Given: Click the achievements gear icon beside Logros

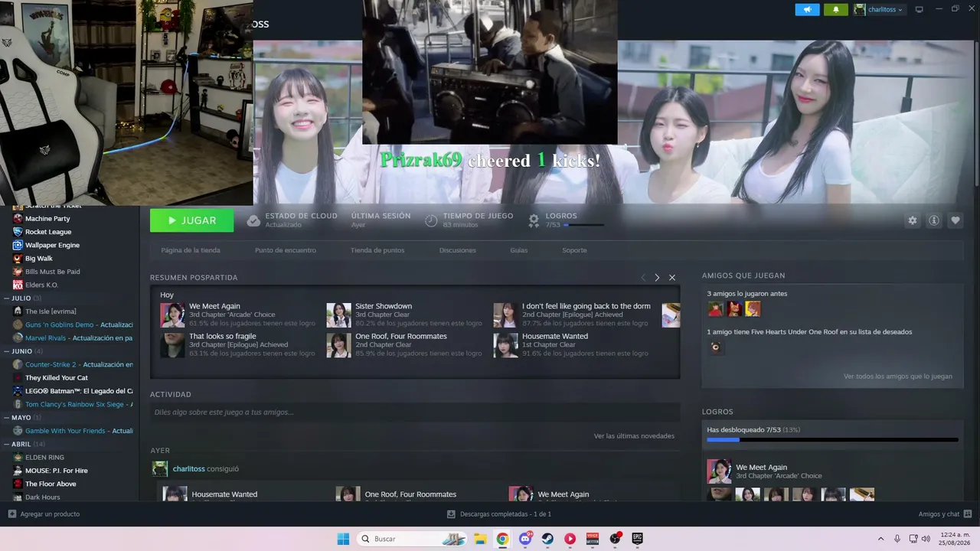Looking at the screenshot, I should point(534,220).
